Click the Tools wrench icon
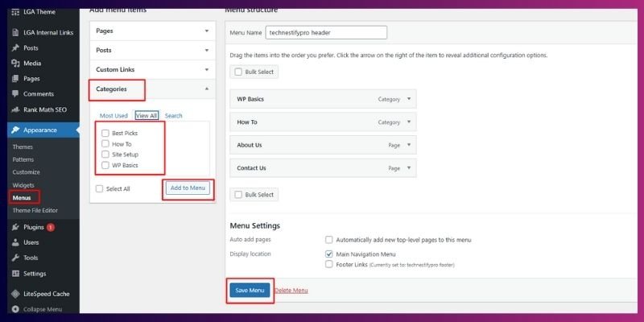The width and height of the screenshot is (644, 322). pos(15,258)
